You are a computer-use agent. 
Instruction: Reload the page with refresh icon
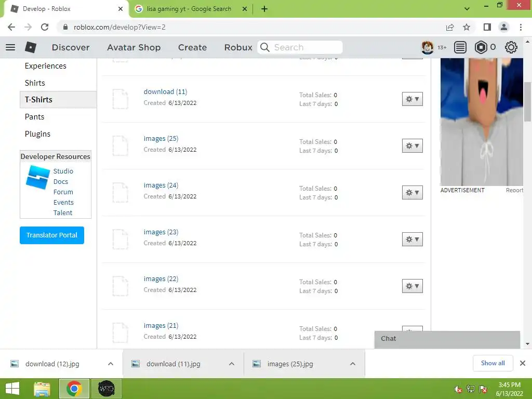(x=45, y=27)
